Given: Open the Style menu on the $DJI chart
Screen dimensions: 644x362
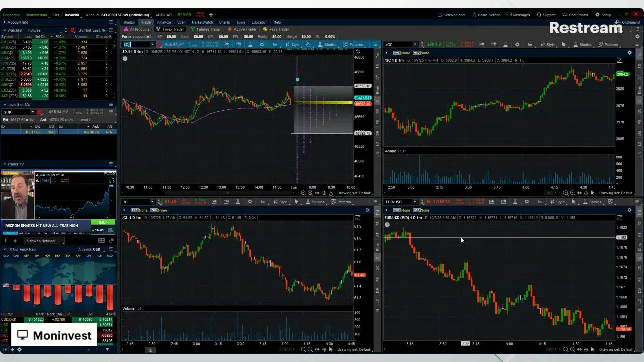Looking at the screenshot, I should (292, 45).
